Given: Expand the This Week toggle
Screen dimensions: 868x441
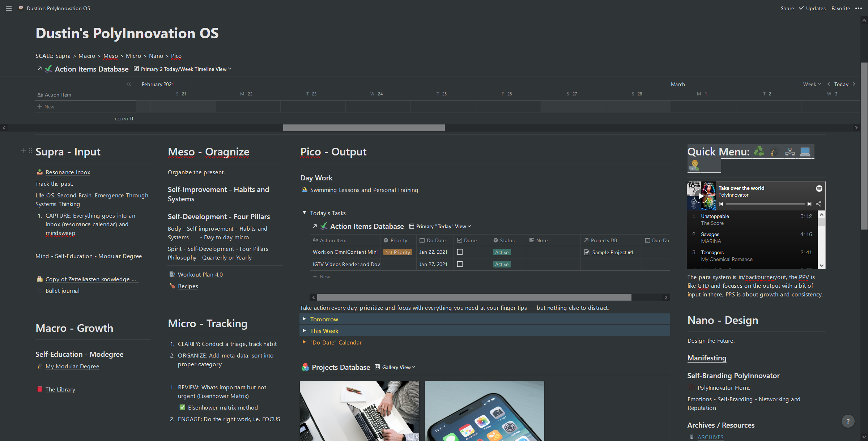Looking at the screenshot, I should click(305, 331).
